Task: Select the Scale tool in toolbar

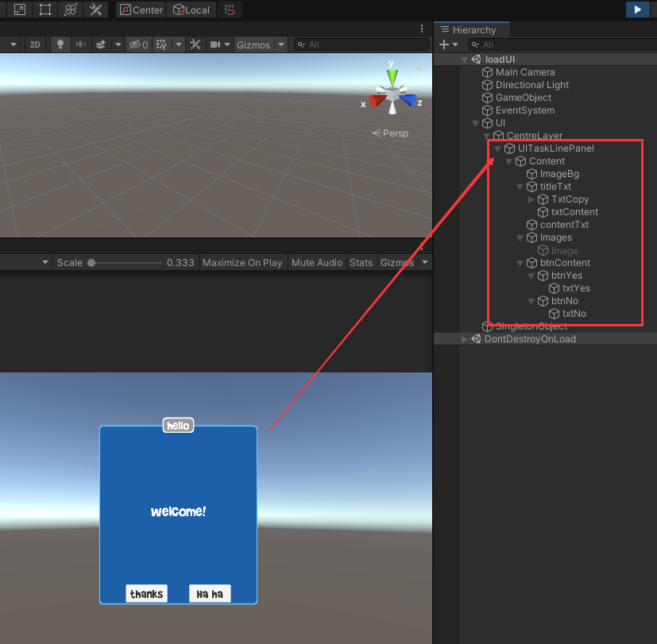Action: pyautogui.click(x=19, y=10)
